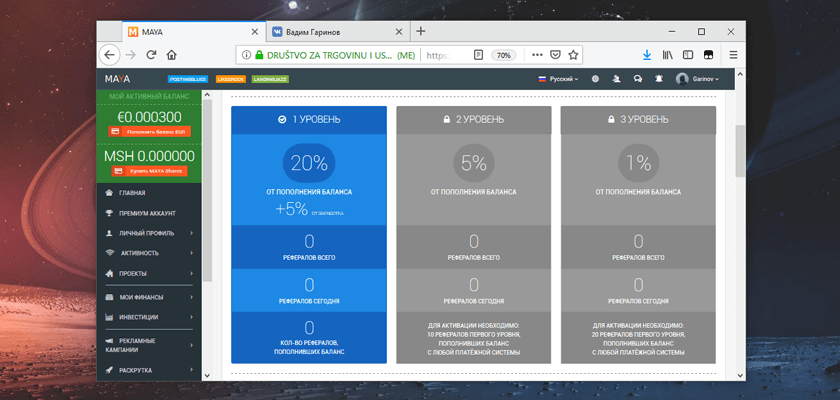Click the MSH 0.000000 balance
This screenshot has height=400, width=840.
[x=149, y=156]
